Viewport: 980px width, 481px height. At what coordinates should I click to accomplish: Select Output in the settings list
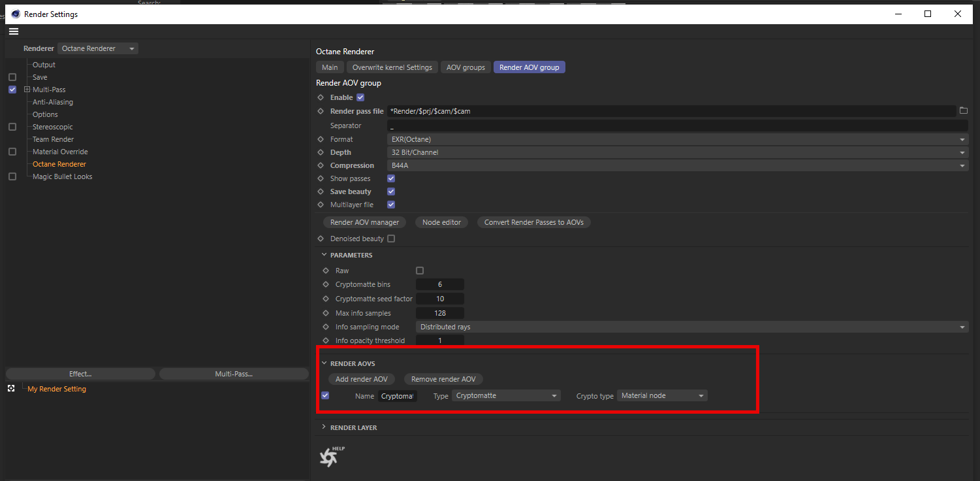(44, 65)
